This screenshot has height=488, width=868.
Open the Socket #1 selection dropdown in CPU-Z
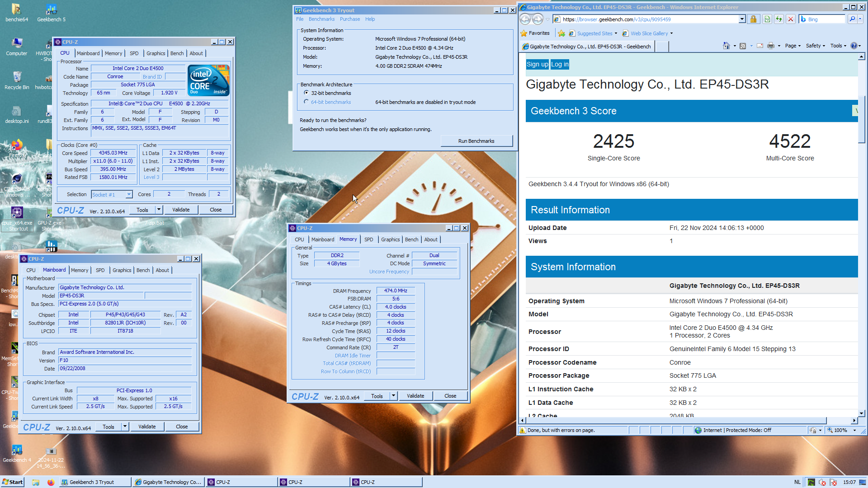pos(129,195)
